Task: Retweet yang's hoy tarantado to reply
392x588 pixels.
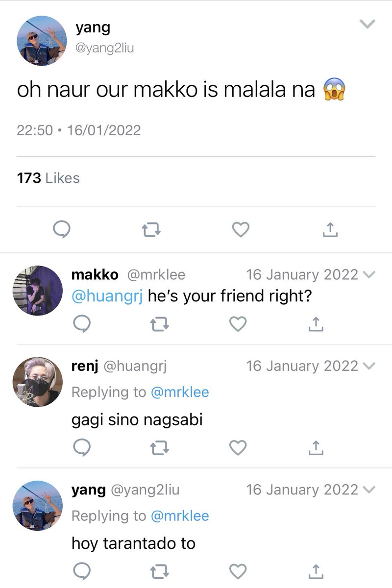Action: 159,570
